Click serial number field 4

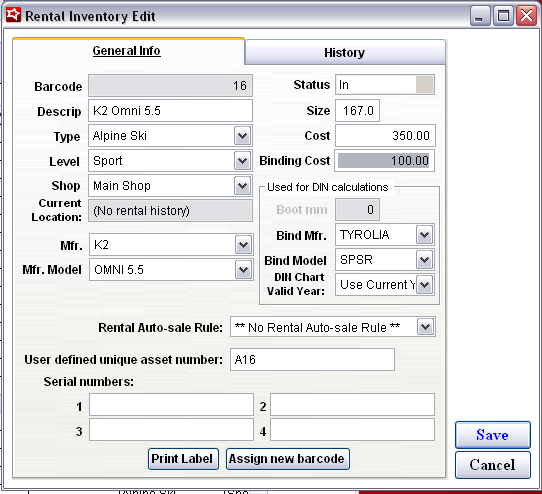(x=352, y=430)
